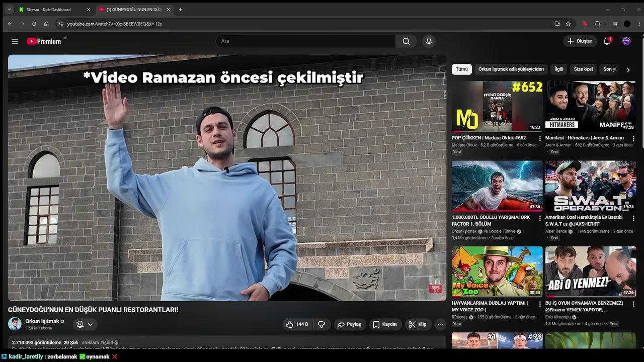Reload the page in browser toolbar
The height and width of the screenshot is (362, 644).
coord(34,24)
